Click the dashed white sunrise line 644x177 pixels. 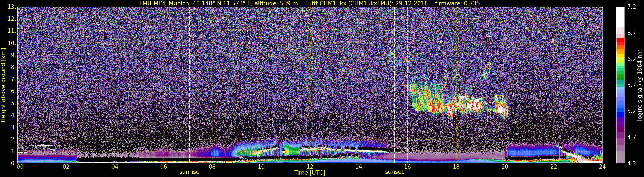tap(189, 85)
